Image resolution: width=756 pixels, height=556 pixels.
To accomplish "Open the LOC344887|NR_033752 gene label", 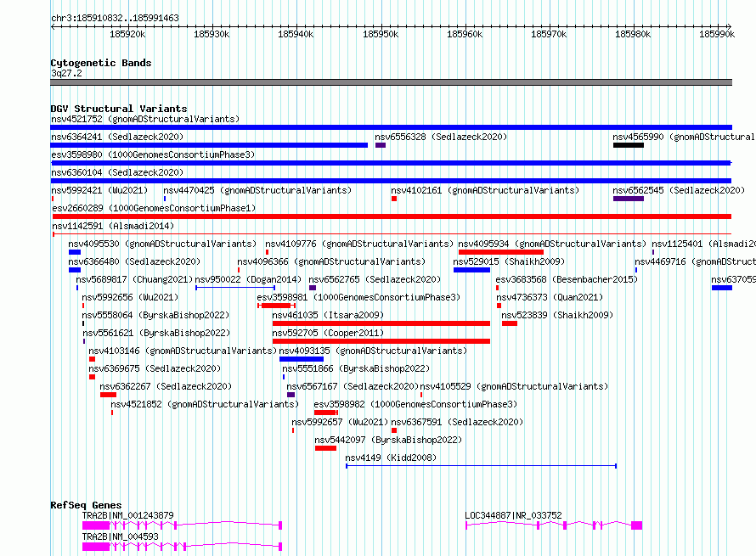I will click(x=513, y=515).
